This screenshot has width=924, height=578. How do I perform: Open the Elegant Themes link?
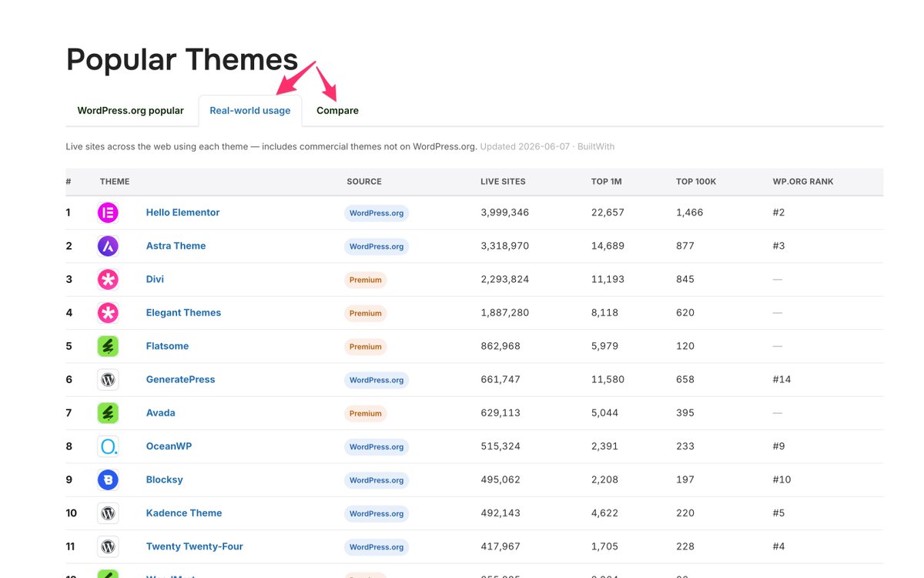click(184, 313)
